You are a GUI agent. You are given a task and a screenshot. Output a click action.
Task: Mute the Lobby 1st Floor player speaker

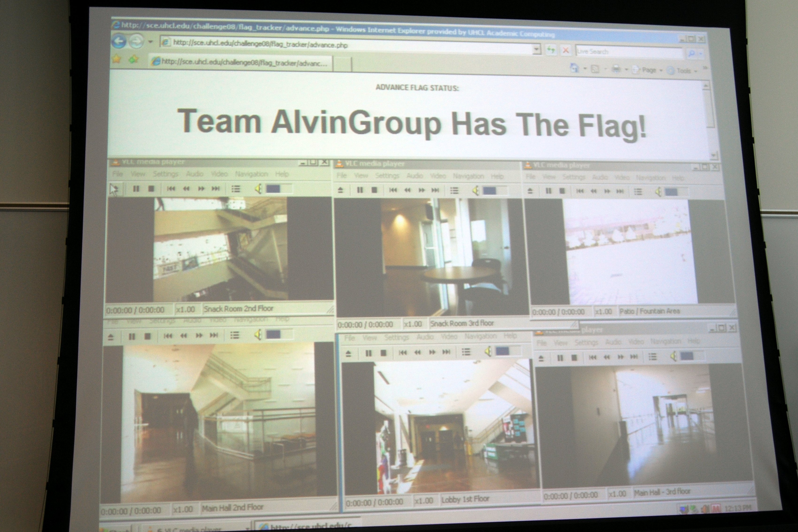(x=488, y=352)
